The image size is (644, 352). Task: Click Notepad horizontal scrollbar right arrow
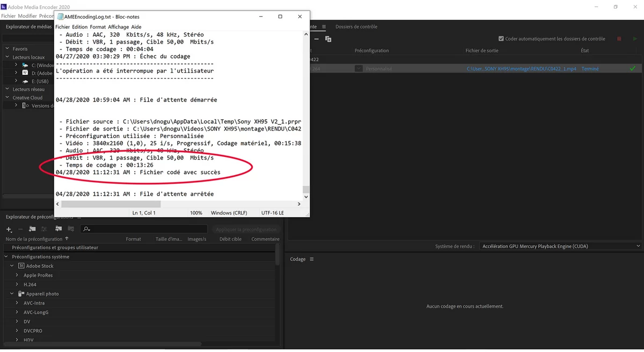(299, 204)
